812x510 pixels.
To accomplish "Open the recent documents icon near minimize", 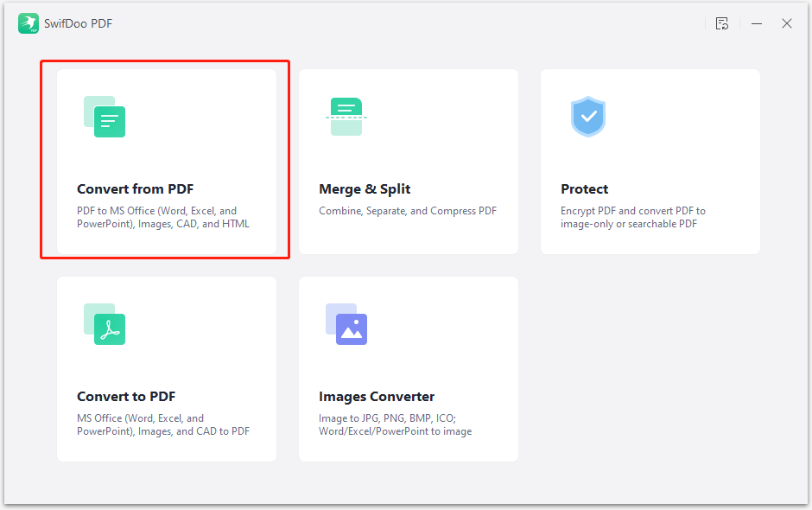I will pos(722,23).
